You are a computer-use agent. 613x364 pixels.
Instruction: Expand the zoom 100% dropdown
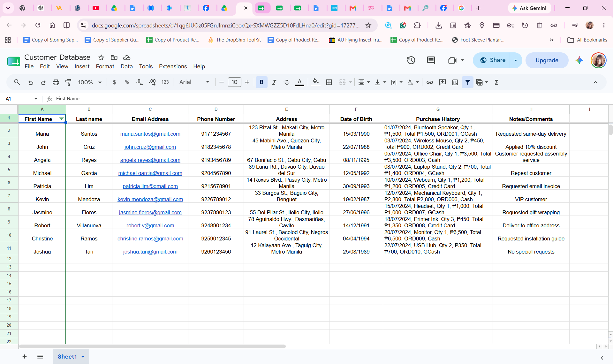pos(90,82)
